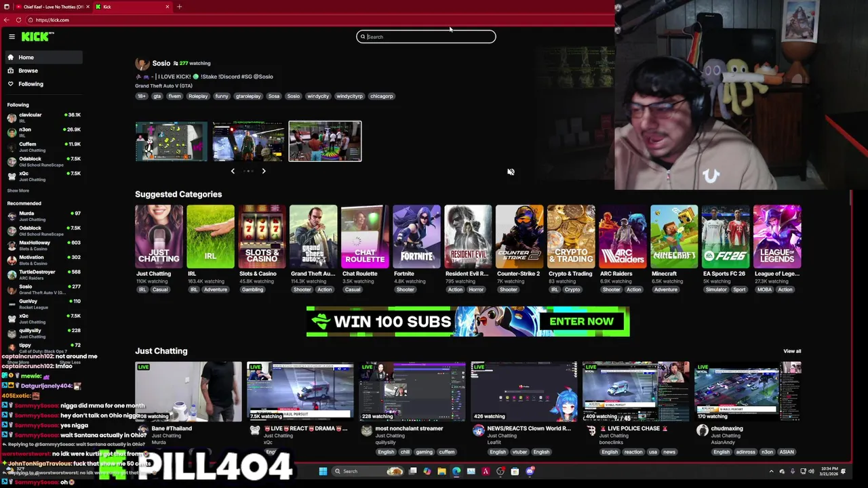This screenshot has width=868, height=488.
Task: Select the chicagorp tag
Action: click(381, 96)
